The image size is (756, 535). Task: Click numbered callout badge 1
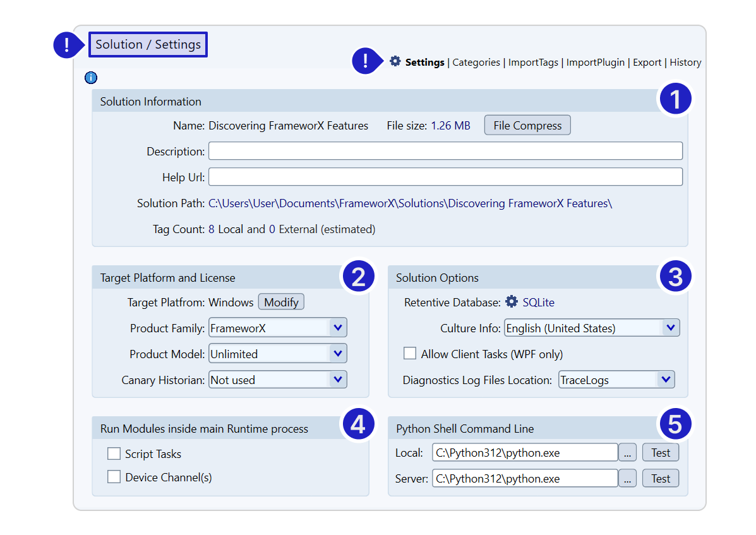[x=675, y=99]
